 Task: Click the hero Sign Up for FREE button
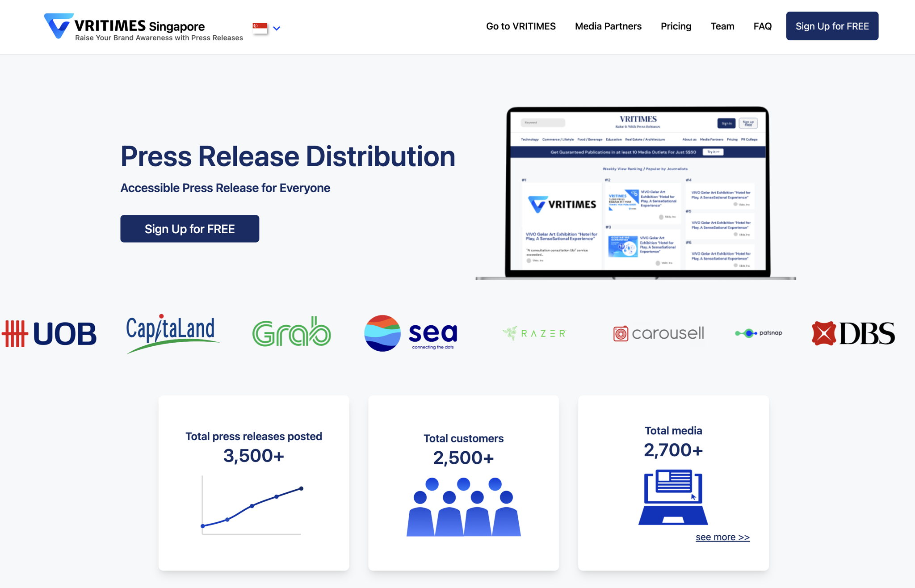[190, 229]
